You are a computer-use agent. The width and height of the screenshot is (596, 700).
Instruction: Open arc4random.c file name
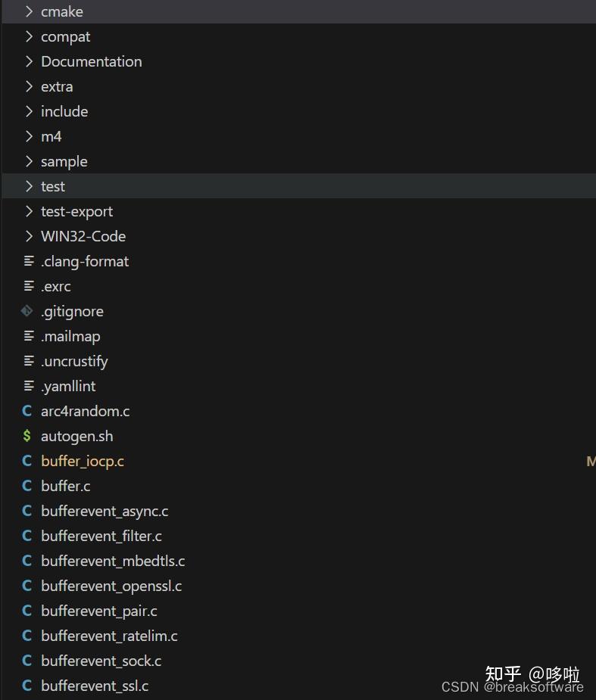coord(86,411)
